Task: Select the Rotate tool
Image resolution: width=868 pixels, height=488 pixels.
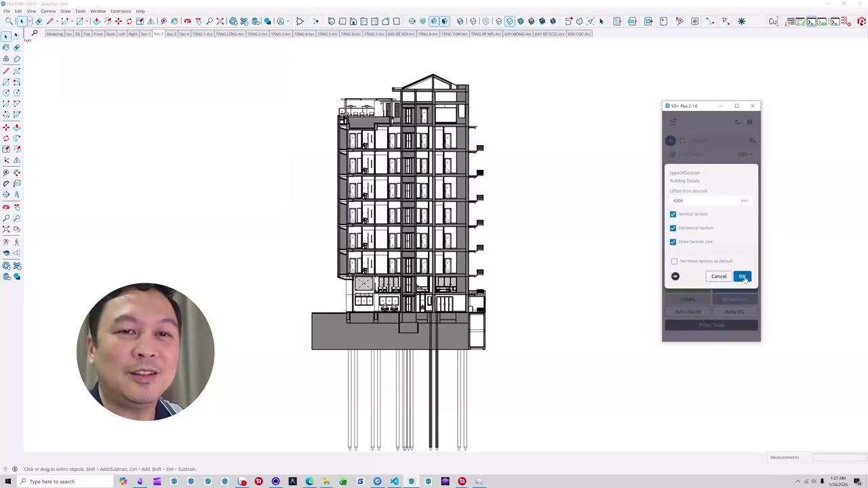Action: (130, 22)
